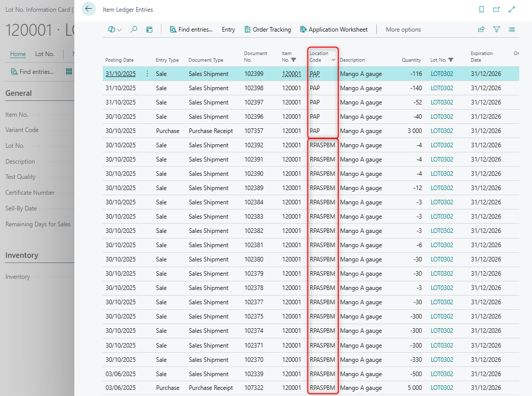The image size is (532, 396).
Task: Open the Entry menu
Action: 228,30
